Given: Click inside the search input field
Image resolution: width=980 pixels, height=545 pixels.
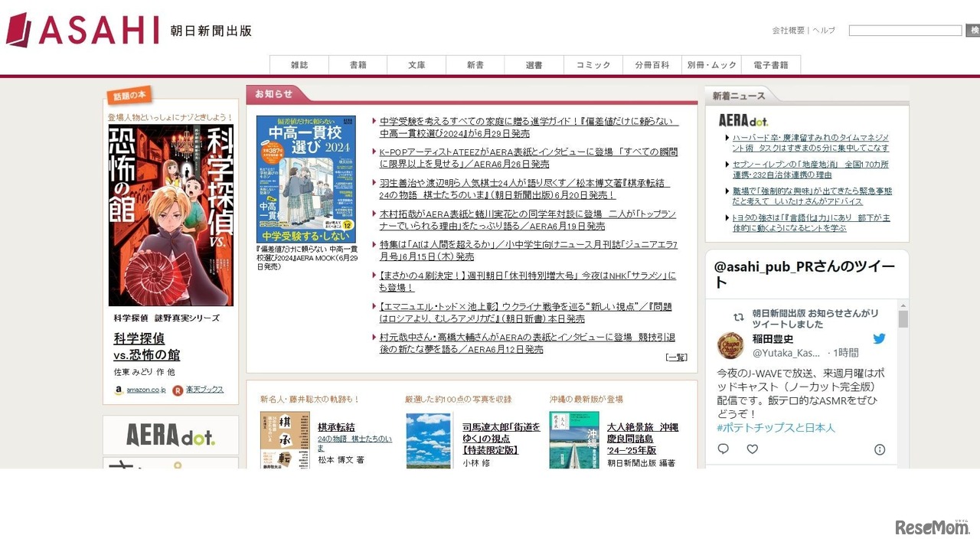Looking at the screenshot, I should pos(905,30).
